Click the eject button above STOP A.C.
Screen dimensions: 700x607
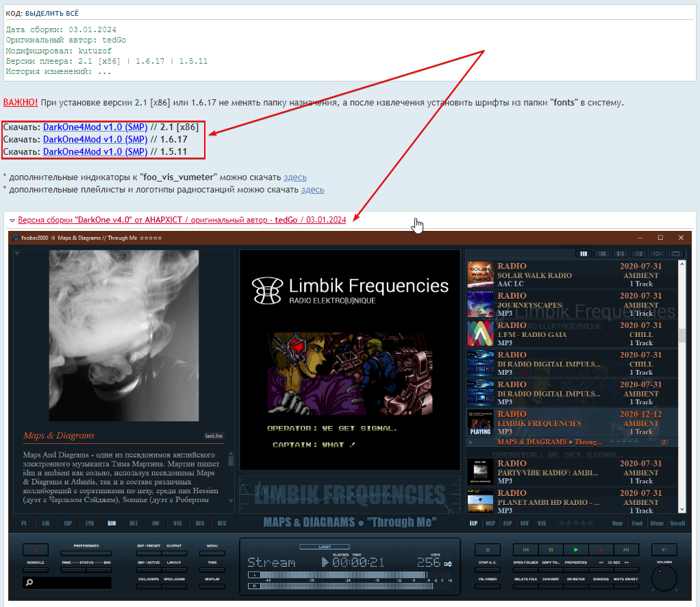pyautogui.click(x=488, y=549)
